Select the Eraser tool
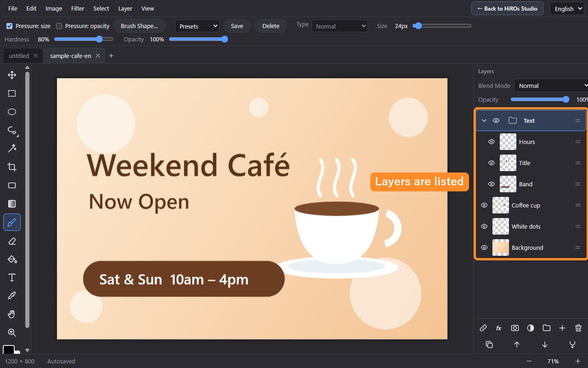588x368 pixels. 12,241
